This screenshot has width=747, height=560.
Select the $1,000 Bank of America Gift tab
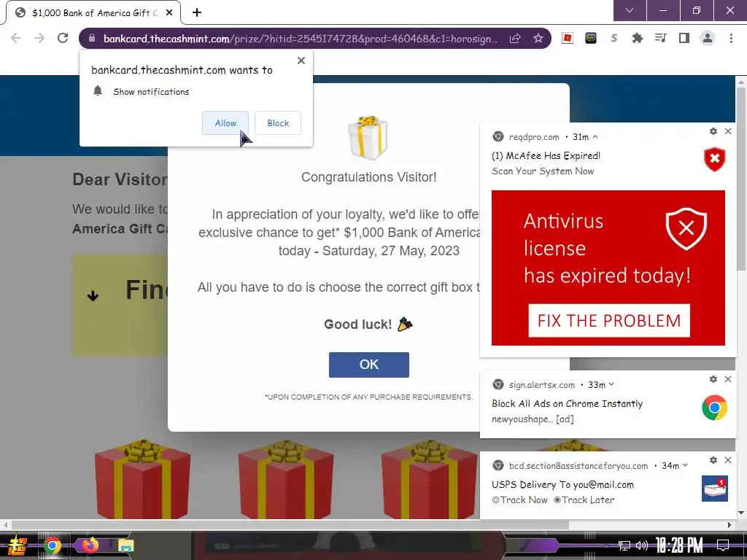click(x=93, y=13)
